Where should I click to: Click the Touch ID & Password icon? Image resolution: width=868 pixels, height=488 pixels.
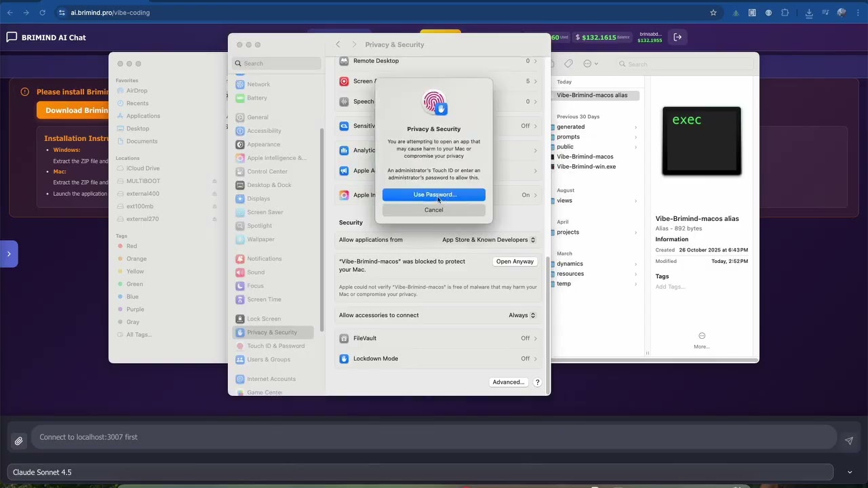pyautogui.click(x=240, y=346)
